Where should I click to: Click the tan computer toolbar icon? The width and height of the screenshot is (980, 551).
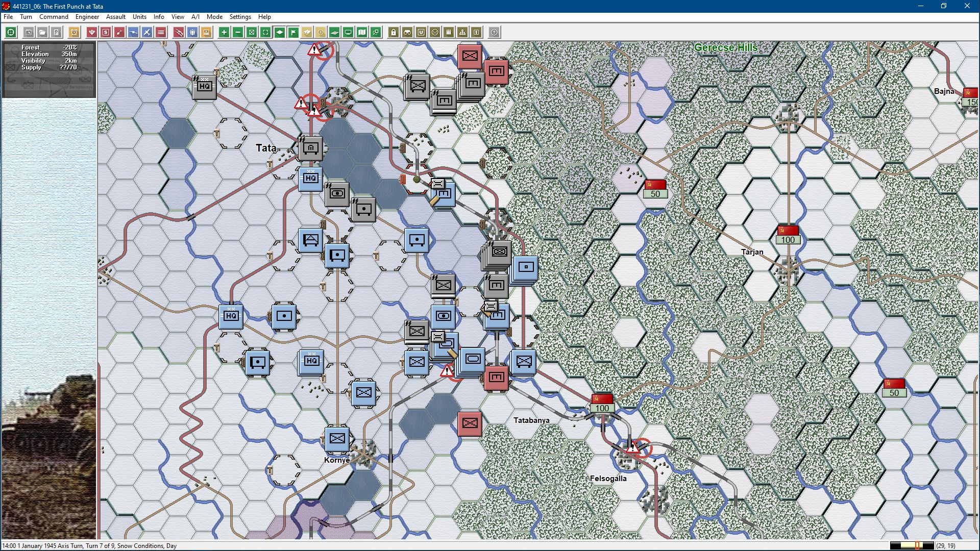coord(206,32)
